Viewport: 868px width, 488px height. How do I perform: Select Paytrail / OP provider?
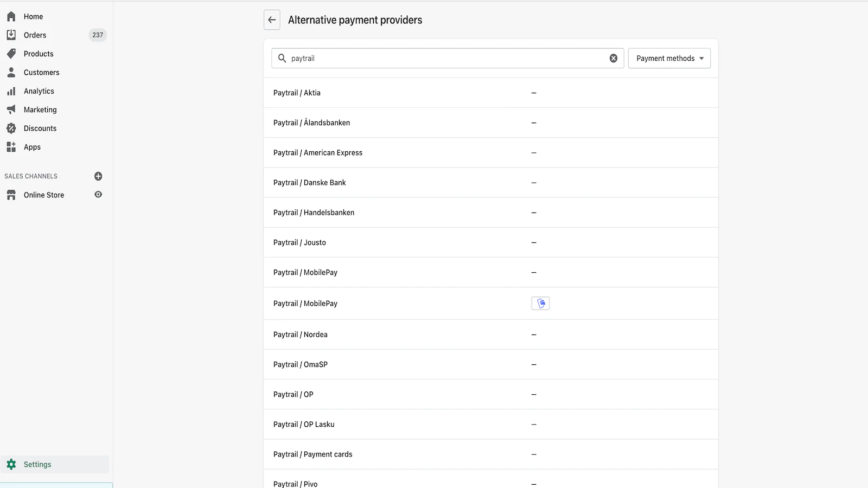point(491,394)
